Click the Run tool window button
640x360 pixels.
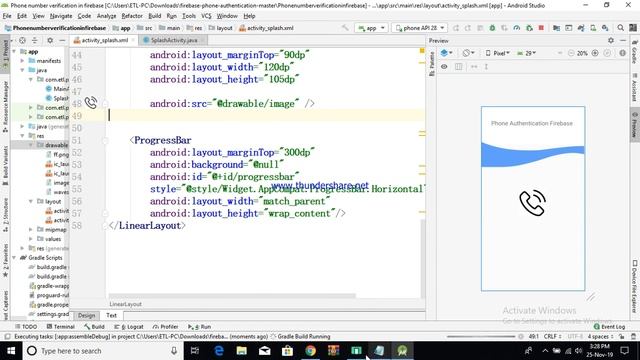[200, 327]
